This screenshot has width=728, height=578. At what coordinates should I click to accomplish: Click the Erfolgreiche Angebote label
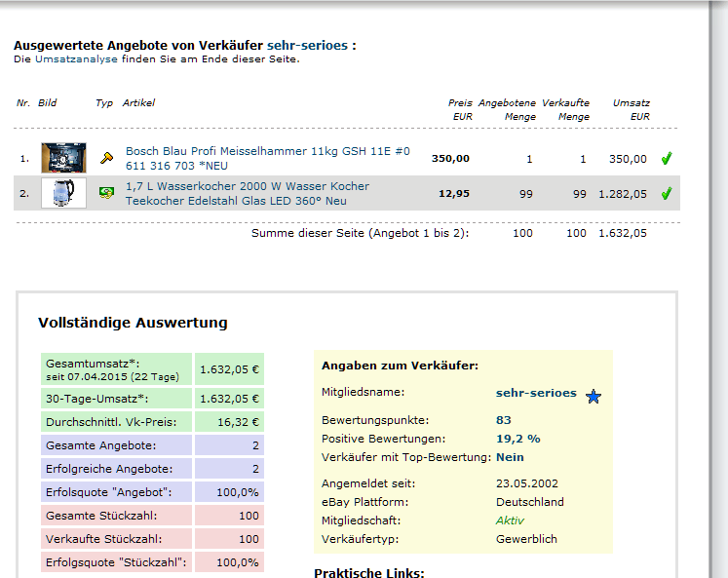coord(116,469)
